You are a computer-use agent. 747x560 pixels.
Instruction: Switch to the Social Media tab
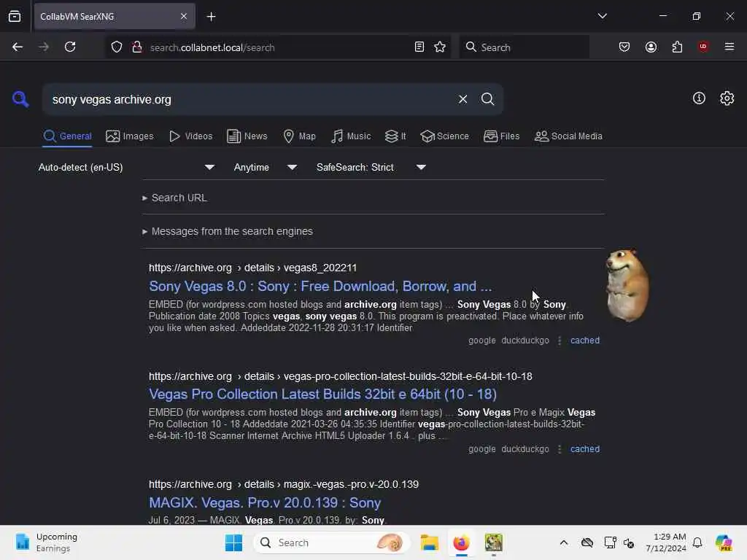click(568, 136)
